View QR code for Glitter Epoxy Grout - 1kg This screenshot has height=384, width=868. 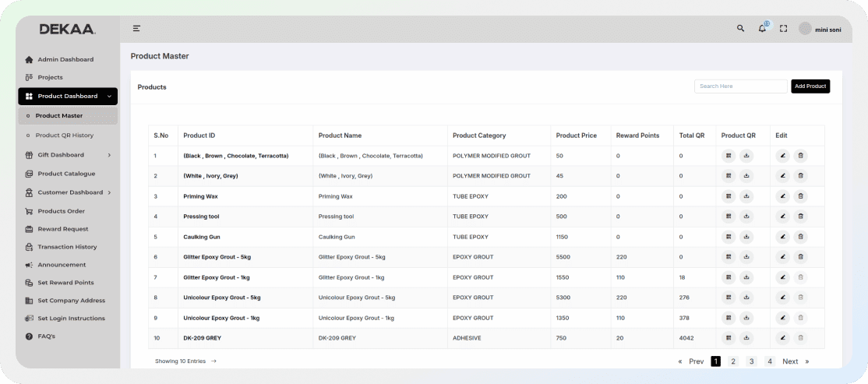pyautogui.click(x=729, y=277)
